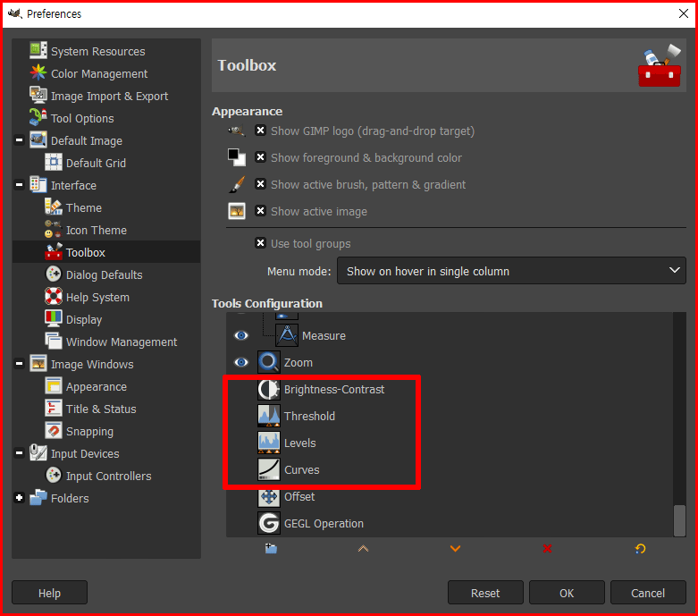This screenshot has height=616, width=698.
Task: Toggle Show active brush, pattern & gradient
Action: (260, 183)
